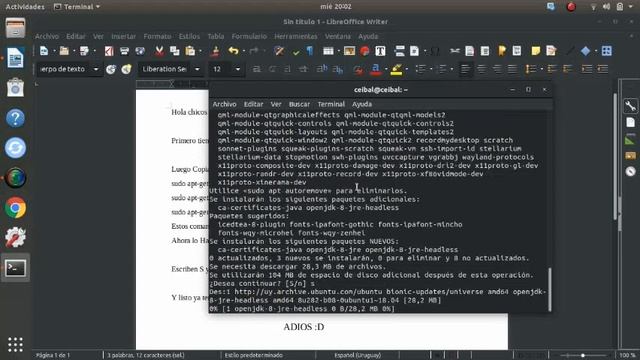Viewport: 640px width, 360px height.
Task: Click Estilo predeterminado in status bar
Action: point(253,355)
